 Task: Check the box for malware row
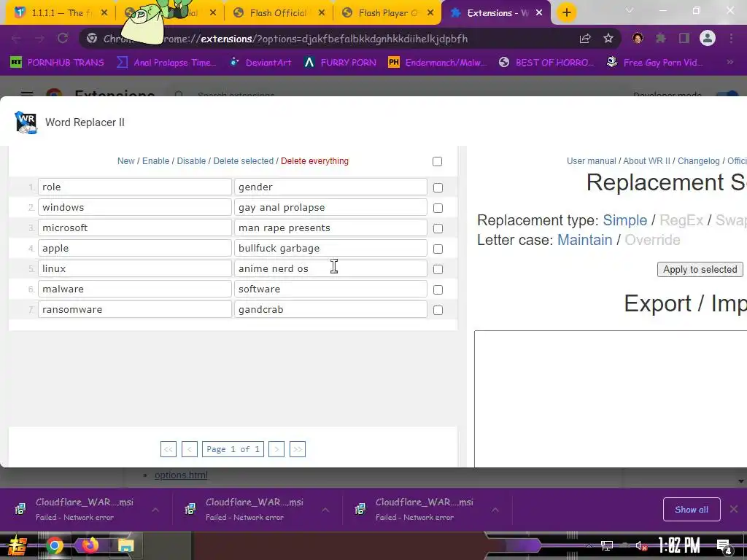pos(438,290)
